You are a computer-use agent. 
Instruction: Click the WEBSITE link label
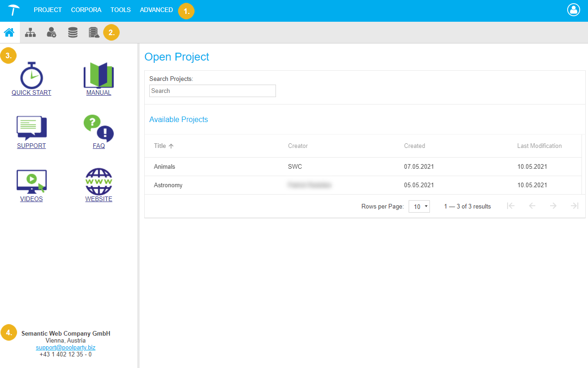[98, 199]
